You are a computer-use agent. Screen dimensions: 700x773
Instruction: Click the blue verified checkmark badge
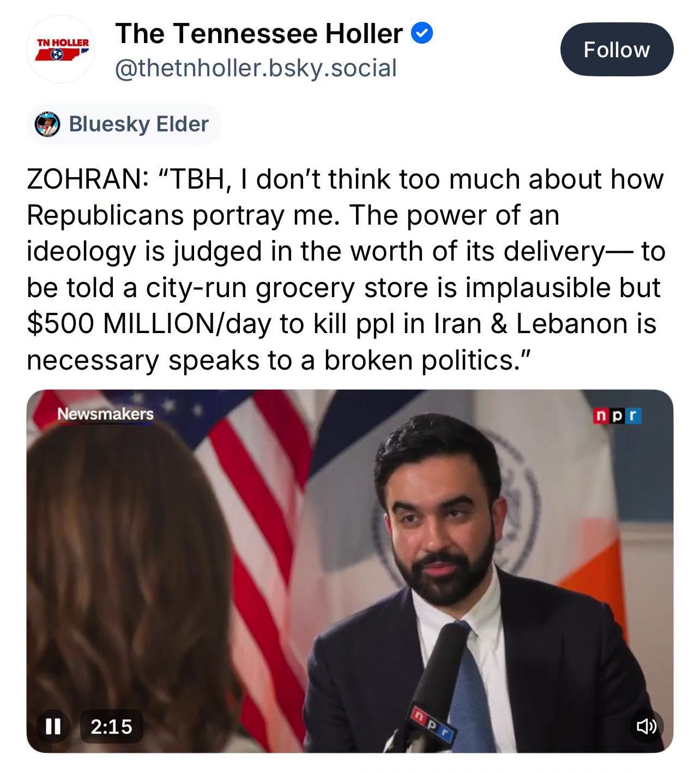(421, 34)
